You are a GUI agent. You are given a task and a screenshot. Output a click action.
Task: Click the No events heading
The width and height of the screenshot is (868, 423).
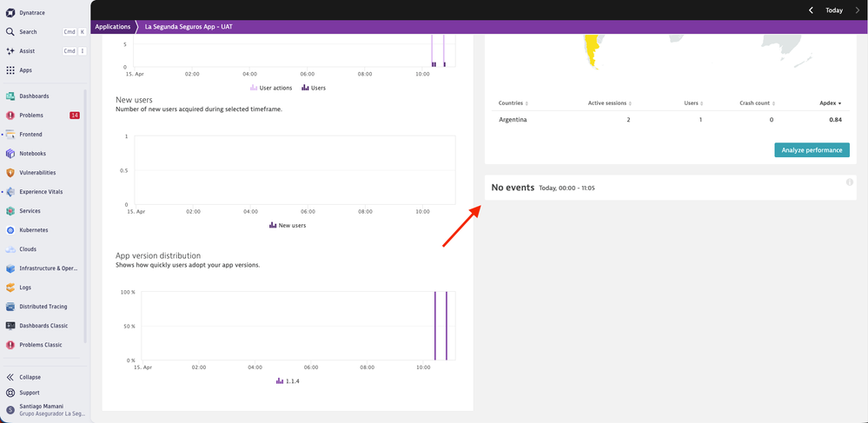(513, 188)
